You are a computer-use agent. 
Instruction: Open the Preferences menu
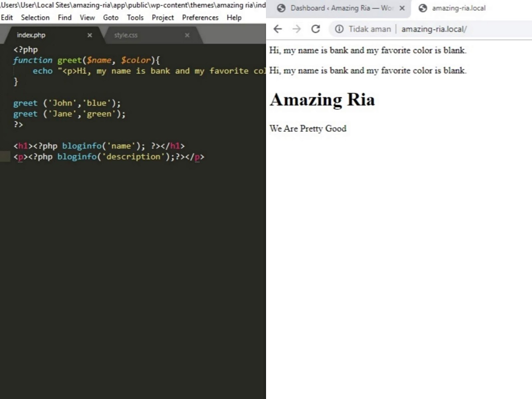click(200, 18)
